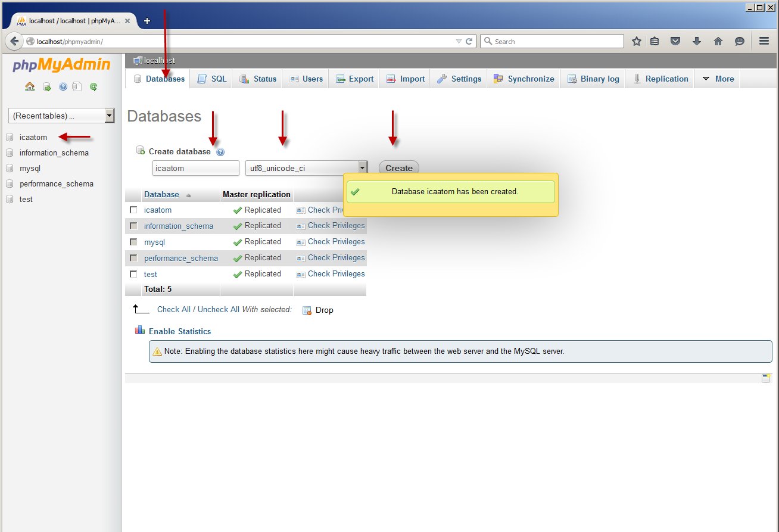Switch to the Databases tab
The image size is (779, 532).
click(x=158, y=79)
